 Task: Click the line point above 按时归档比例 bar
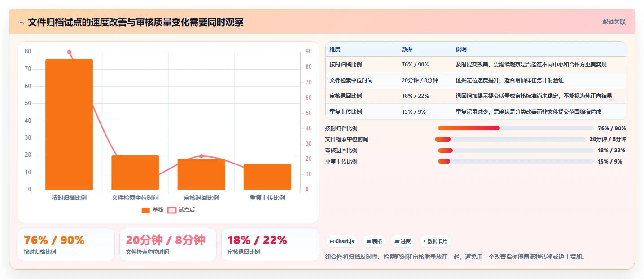pos(69,52)
